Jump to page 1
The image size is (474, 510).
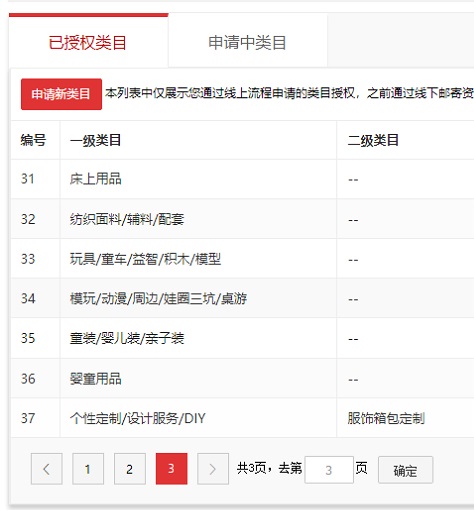88,469
